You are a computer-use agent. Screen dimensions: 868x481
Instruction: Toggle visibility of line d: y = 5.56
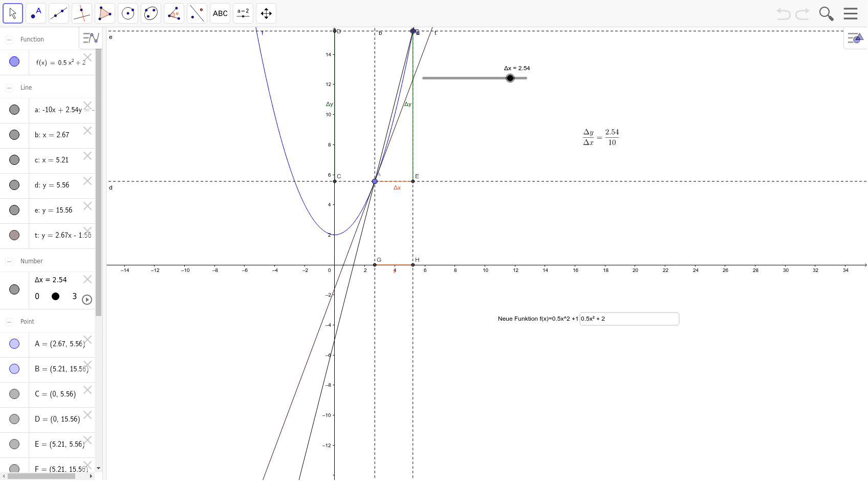tap(14, 185)
